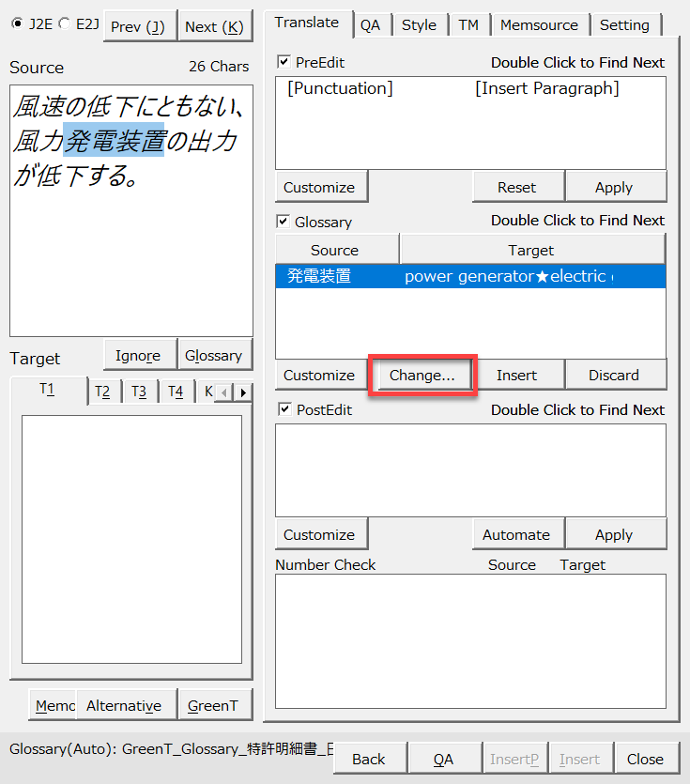This screenshot has height=784, width=690.
Task: Select the J2E radio button
Action: pos(17,23)
